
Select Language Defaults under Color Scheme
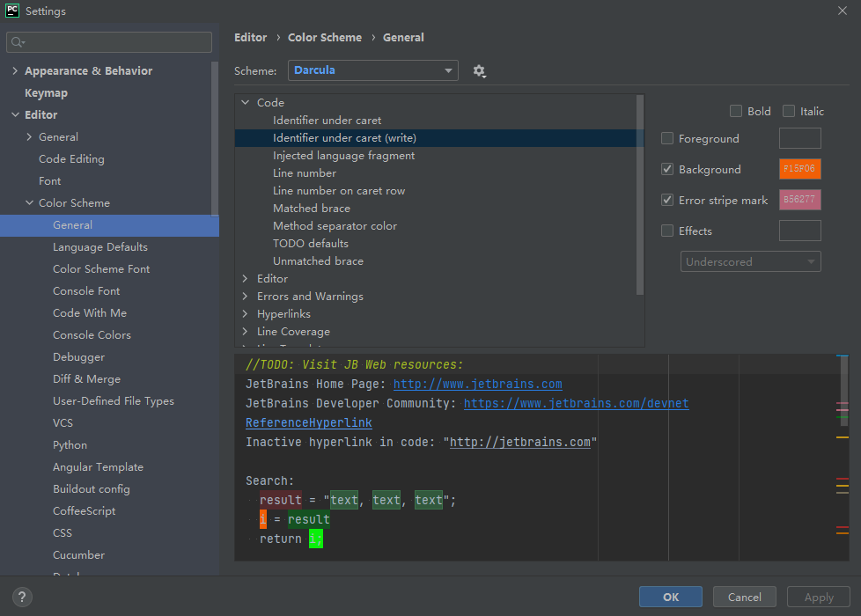pyautogui.click(x=100, y=247)
